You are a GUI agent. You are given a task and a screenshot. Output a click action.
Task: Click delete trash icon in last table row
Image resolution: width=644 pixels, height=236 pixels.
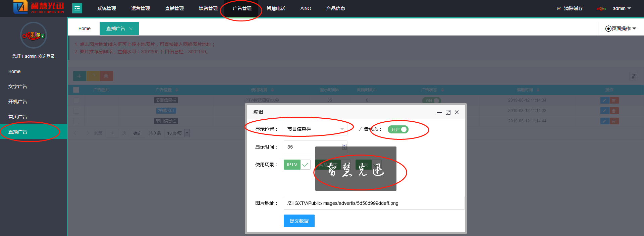click(x=614, y=121)
